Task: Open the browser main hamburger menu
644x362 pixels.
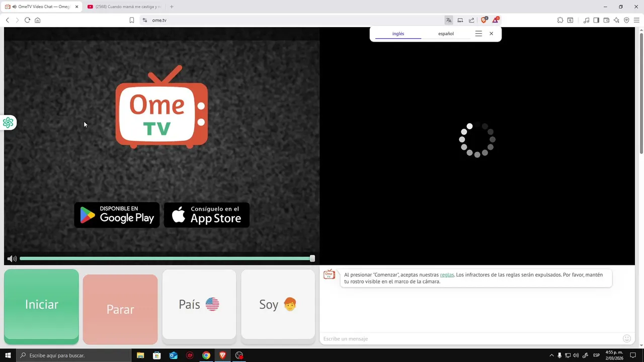Action: (636, 20)
